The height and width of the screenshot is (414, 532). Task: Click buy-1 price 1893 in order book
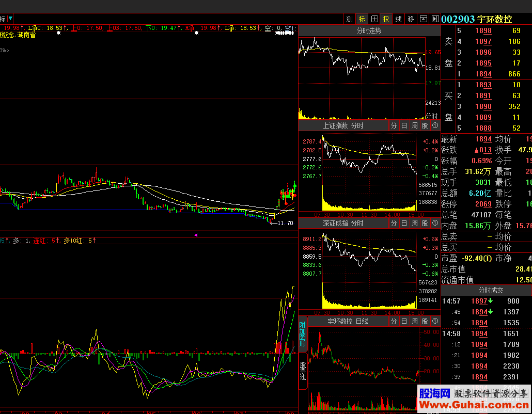click(x=483, y=85)
